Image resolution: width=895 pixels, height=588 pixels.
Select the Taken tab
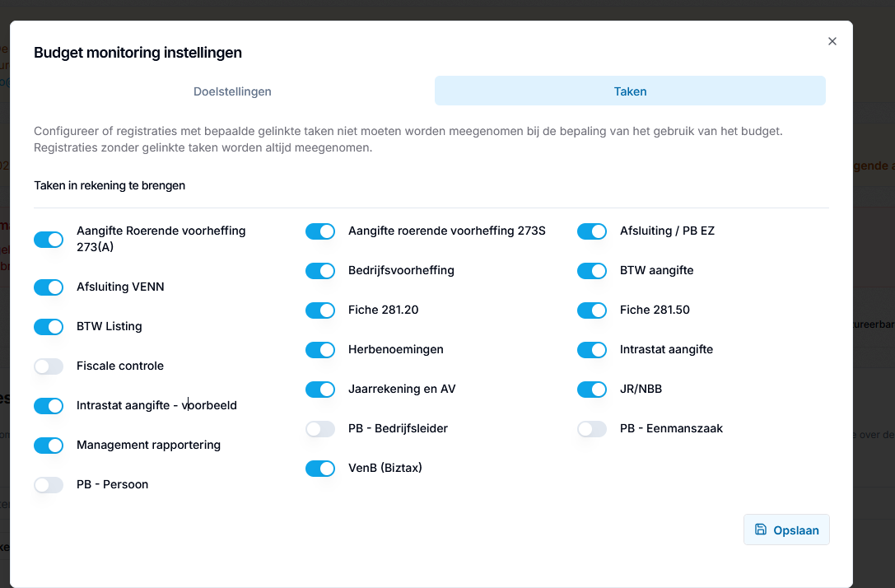pyautogui.click(x=630, y=91)
